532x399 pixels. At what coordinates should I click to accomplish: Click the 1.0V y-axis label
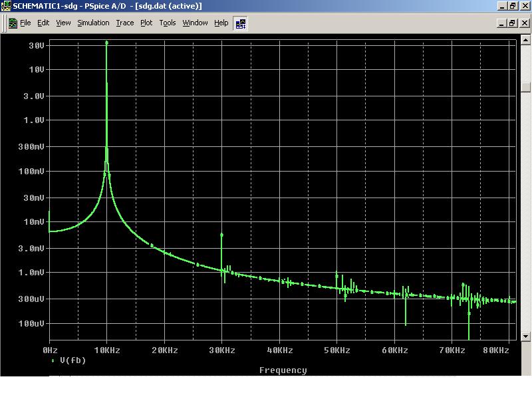[x=34, y=120]
